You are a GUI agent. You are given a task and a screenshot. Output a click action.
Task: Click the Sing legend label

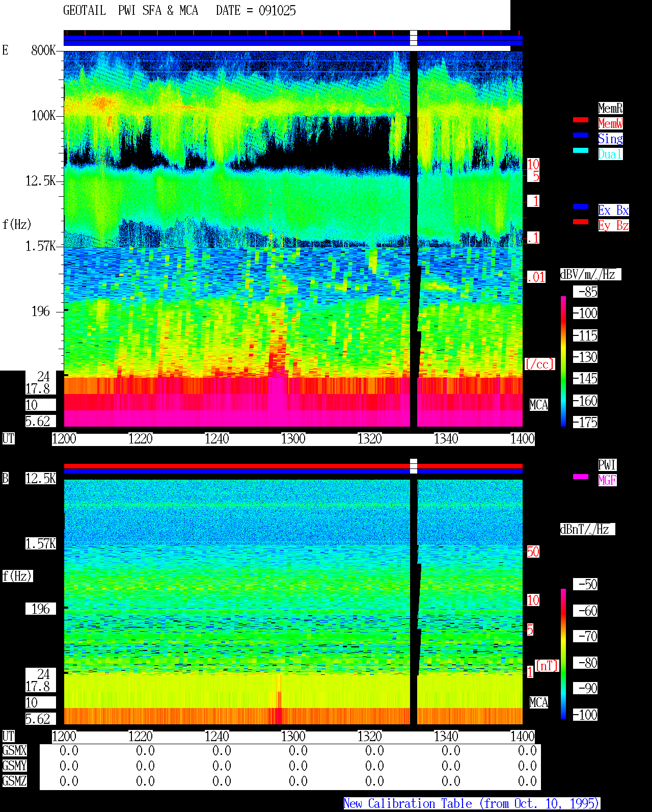tap(610, 139)
